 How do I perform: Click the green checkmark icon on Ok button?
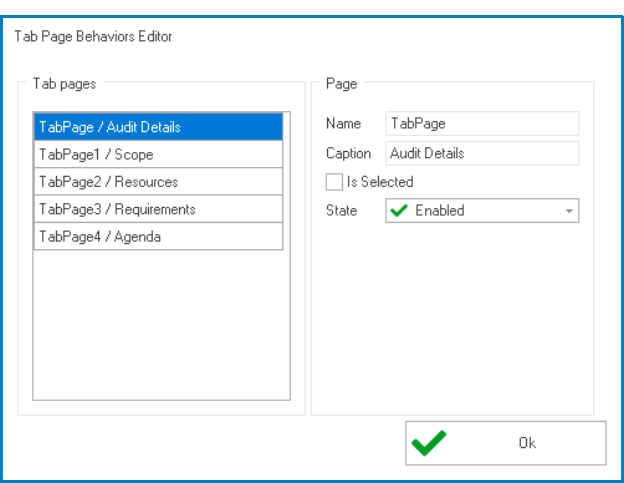pos(429,443)
